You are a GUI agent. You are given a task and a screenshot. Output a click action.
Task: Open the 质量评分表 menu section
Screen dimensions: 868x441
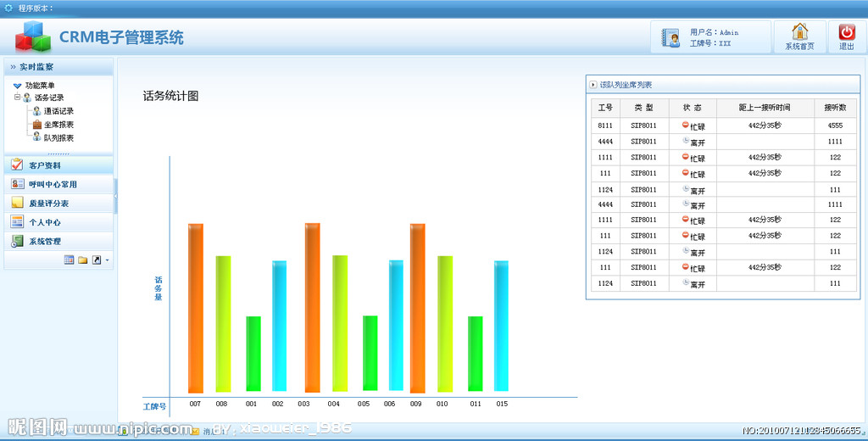coord(48,204)
